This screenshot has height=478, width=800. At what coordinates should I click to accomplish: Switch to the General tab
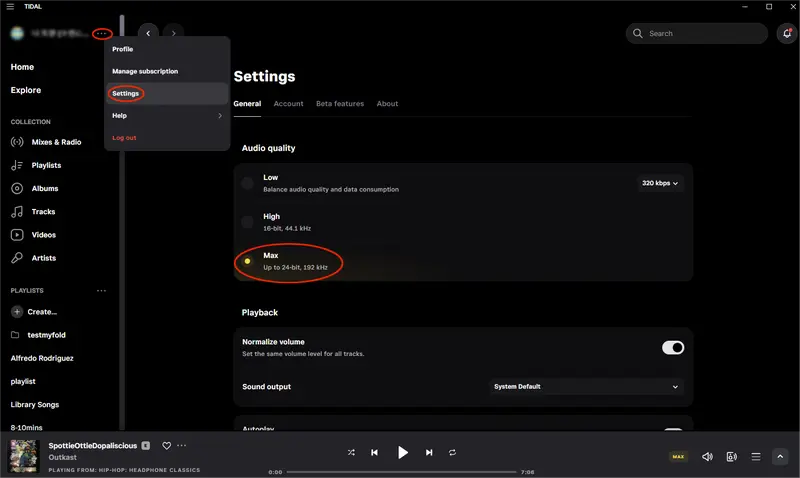[247, 104]
